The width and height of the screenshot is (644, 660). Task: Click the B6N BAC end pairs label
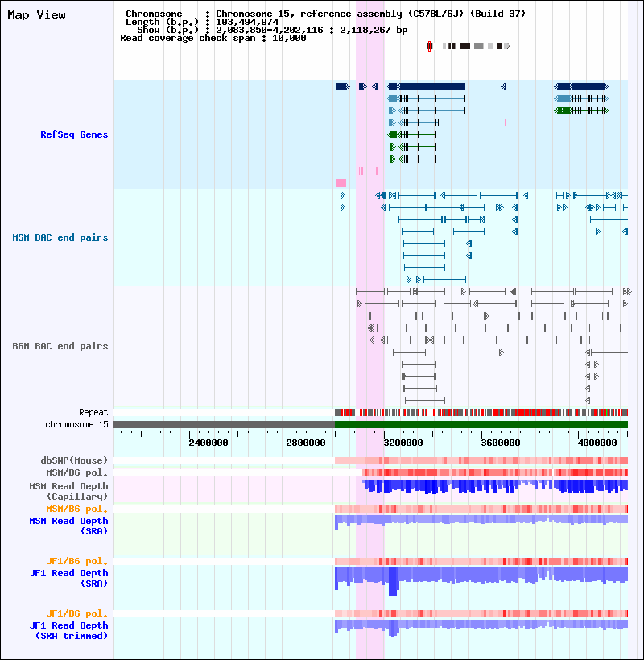60,346
